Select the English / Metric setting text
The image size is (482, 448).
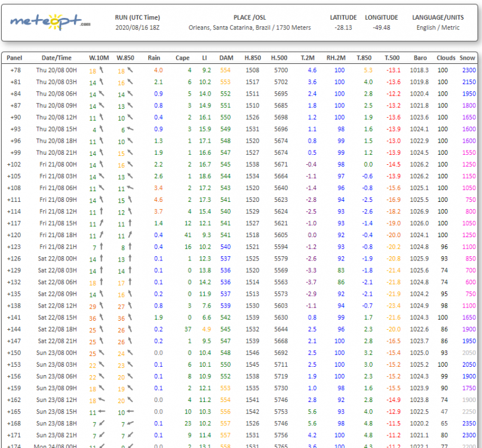438,27
